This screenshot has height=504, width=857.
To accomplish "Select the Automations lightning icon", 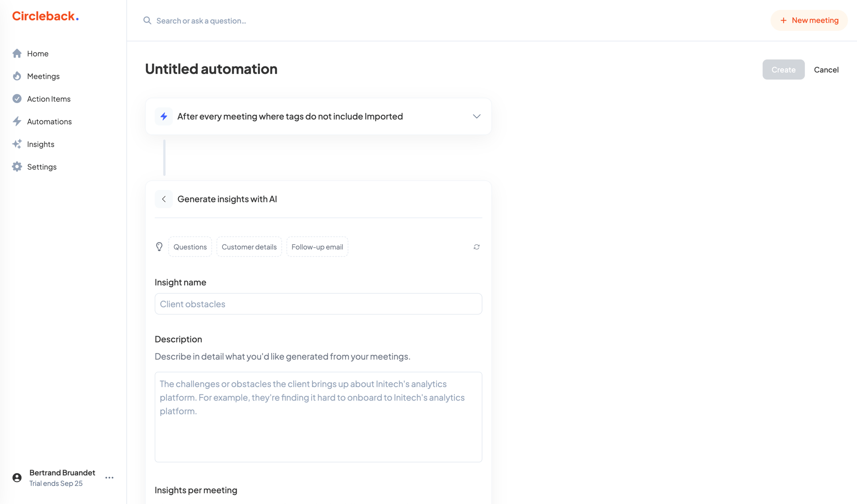I will (x=17, y=121).
